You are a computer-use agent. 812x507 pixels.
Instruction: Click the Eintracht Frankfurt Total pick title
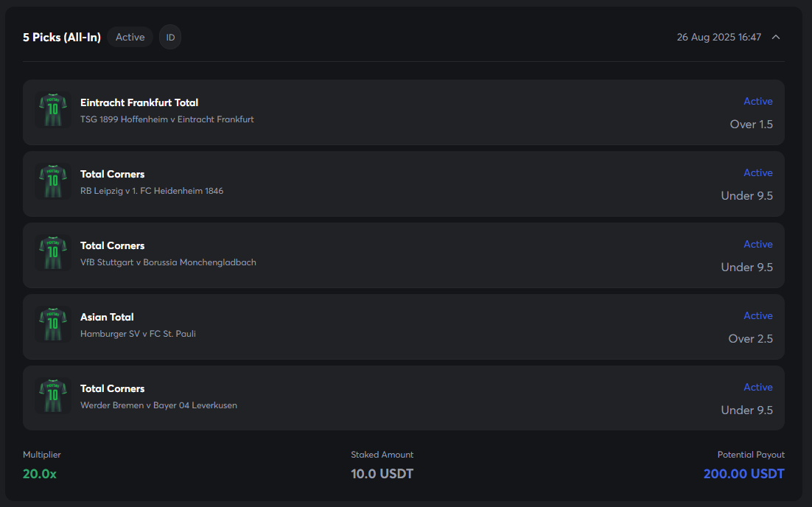click(139, 102)
